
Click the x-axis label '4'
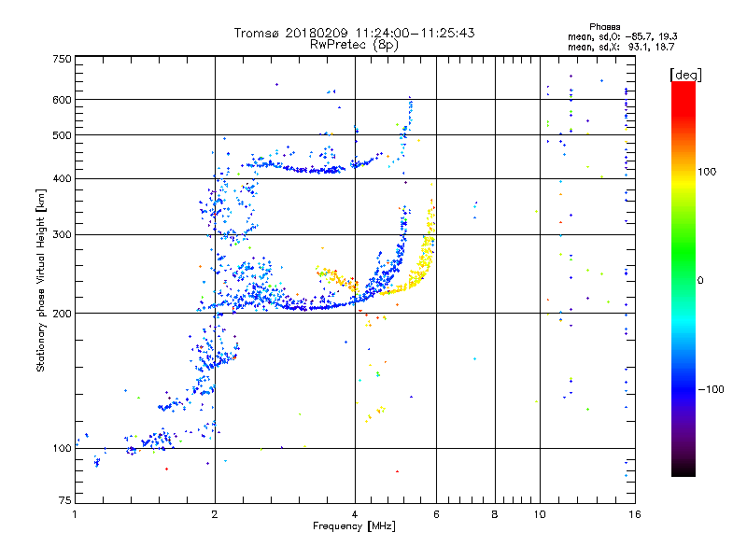pyautogui.click(x=355, y=514)
